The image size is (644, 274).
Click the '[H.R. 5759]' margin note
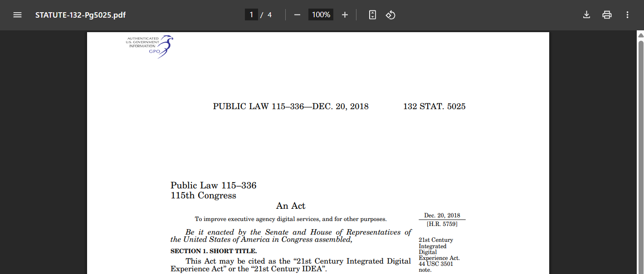(x=442, y=223)
